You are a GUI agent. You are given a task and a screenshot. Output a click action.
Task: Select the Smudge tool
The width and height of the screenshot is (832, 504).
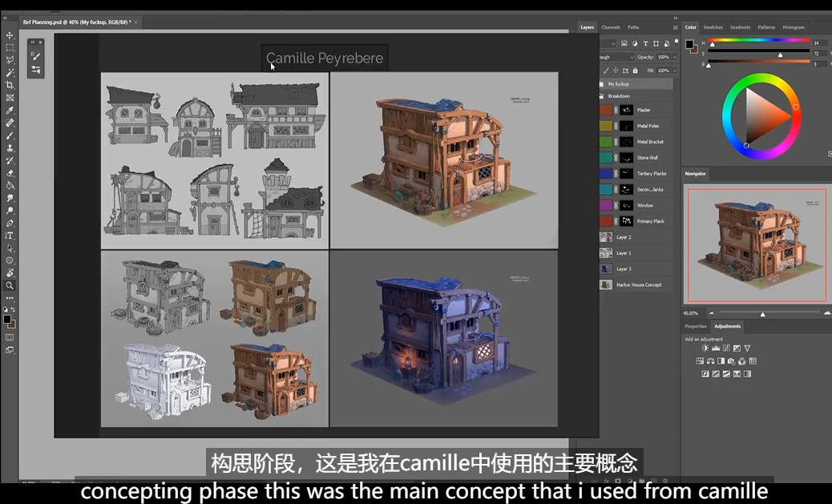(x=10, y=198)
